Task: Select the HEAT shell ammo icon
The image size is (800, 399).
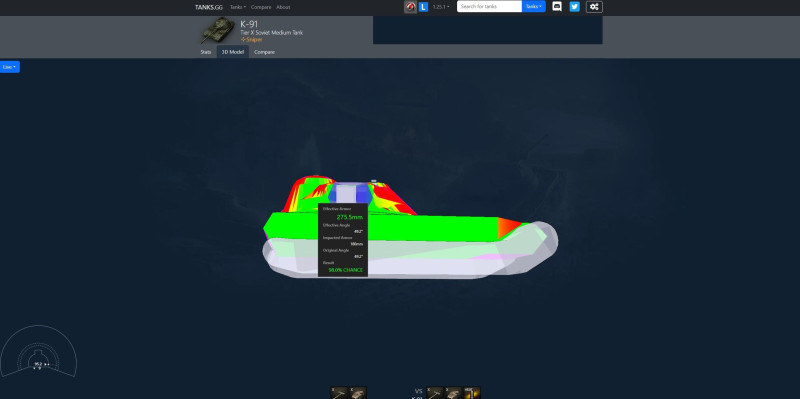Action: point(472,393)
